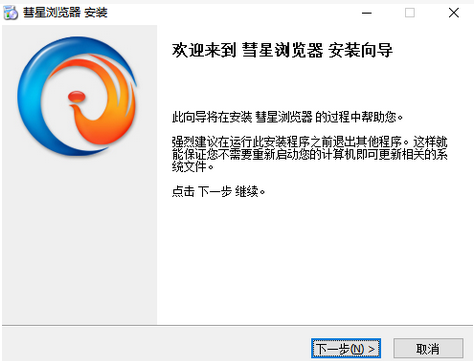The width and height of the screenshot is (474, 361).
Task: Click the installer icon in the title bar
Action: tap(10, 13)
